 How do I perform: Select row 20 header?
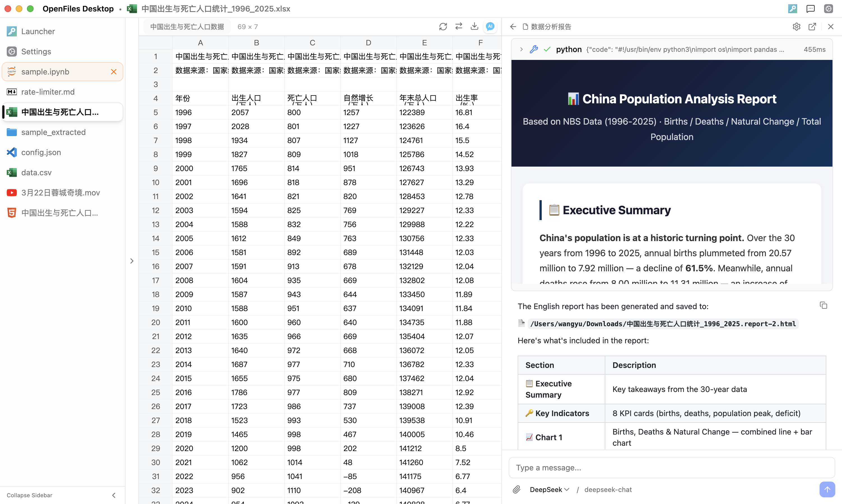pyautogui.click(x=155, y=322)
